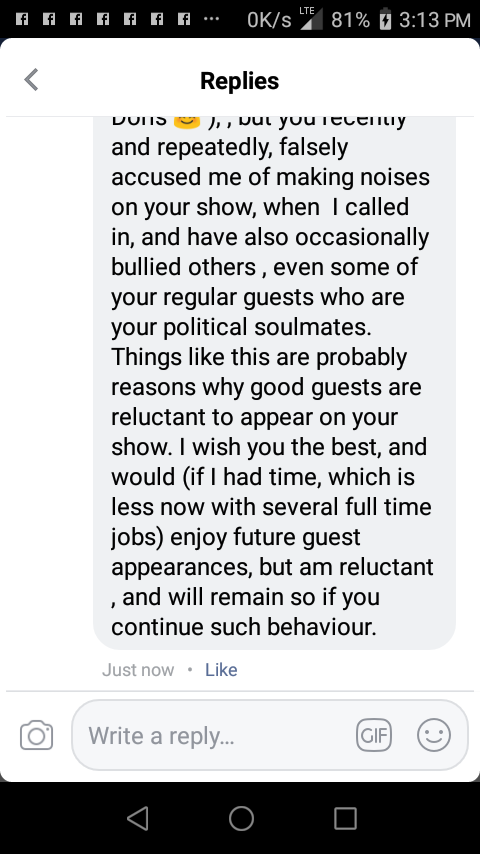This screenshot has height=854, width=480.
Task: Tap the Android back triangle button
Action: pyautogui.click(x=138, y=818)
